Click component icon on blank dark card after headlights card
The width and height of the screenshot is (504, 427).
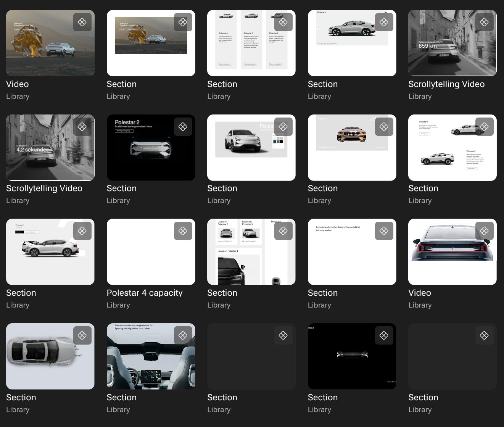[x=485, y=335]
